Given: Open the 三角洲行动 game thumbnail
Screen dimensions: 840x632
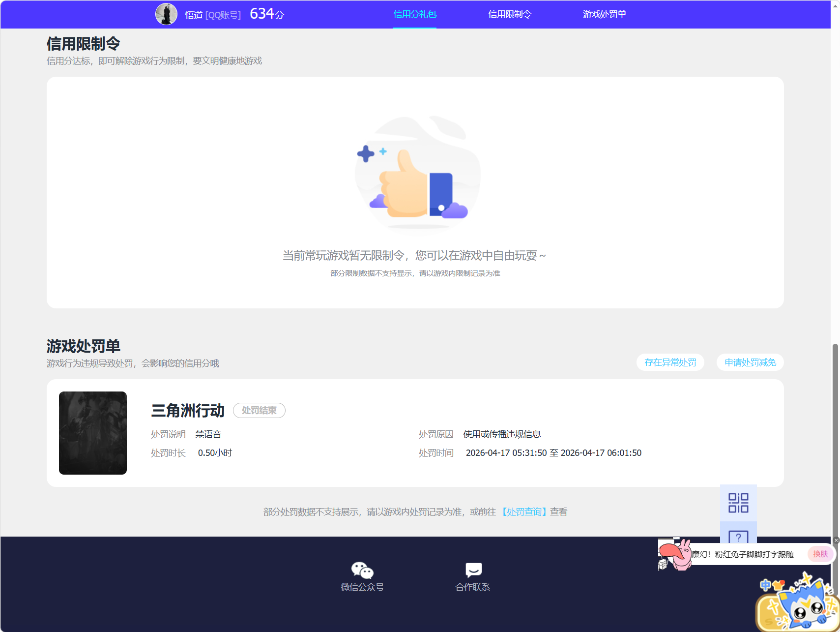Looking at the screenshot, I should [x=93, y=433].
